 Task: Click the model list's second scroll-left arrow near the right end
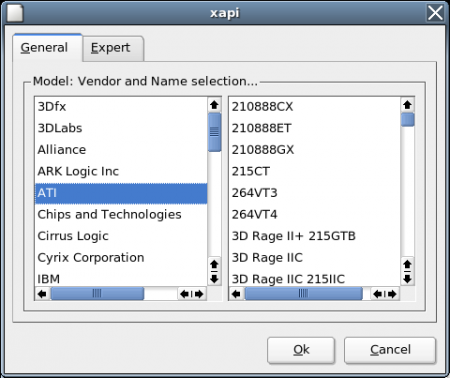tap(378, 294)
